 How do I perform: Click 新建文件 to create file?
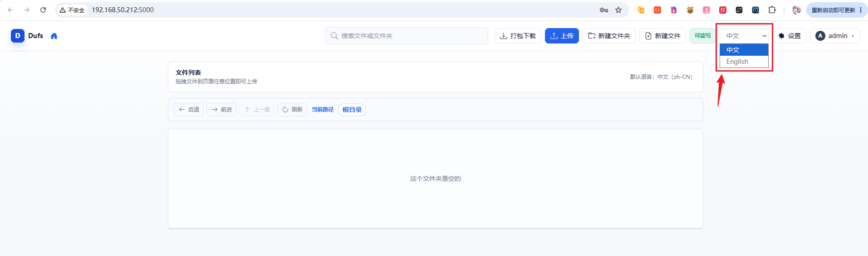click(x=662, y=36)
